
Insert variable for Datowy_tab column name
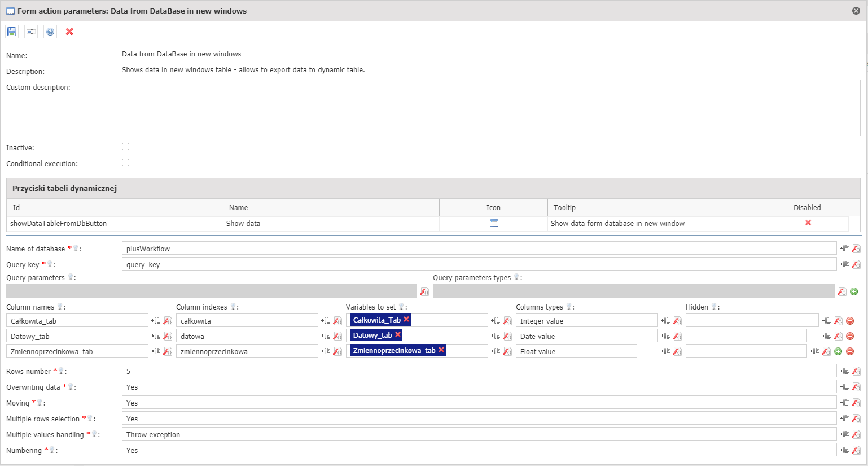(x=156, y=336)
